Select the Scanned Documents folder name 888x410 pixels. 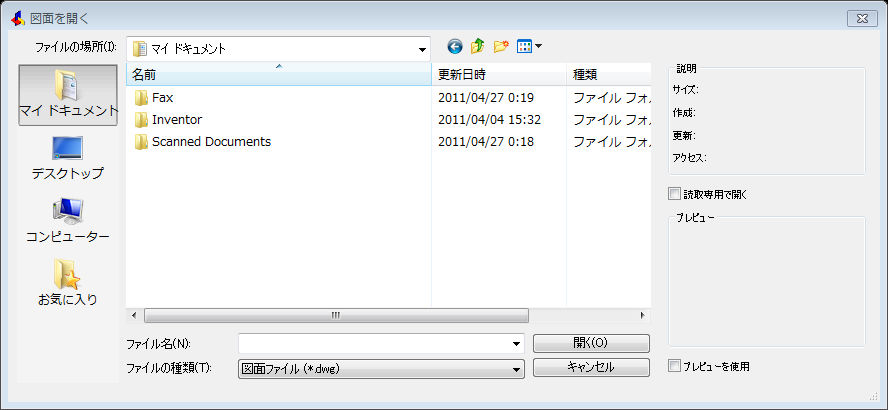point(211,142)
